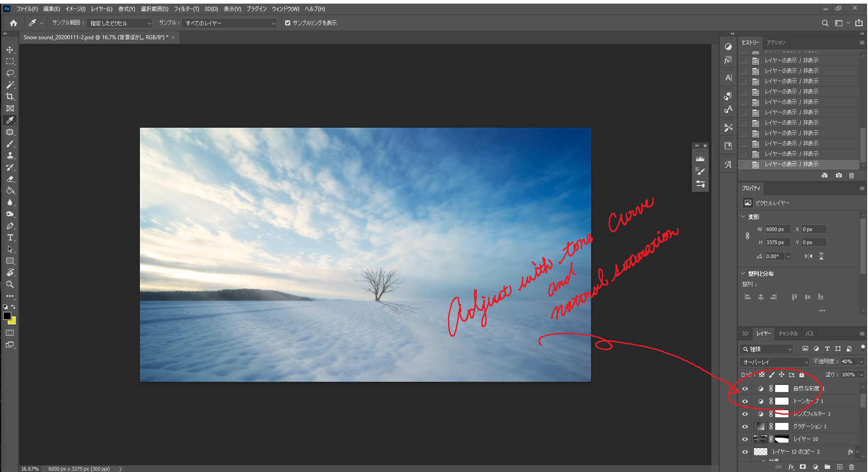Add layer mask from Layers footer
This screenshot has width=868, height=472.
click(x=803, y=467)
